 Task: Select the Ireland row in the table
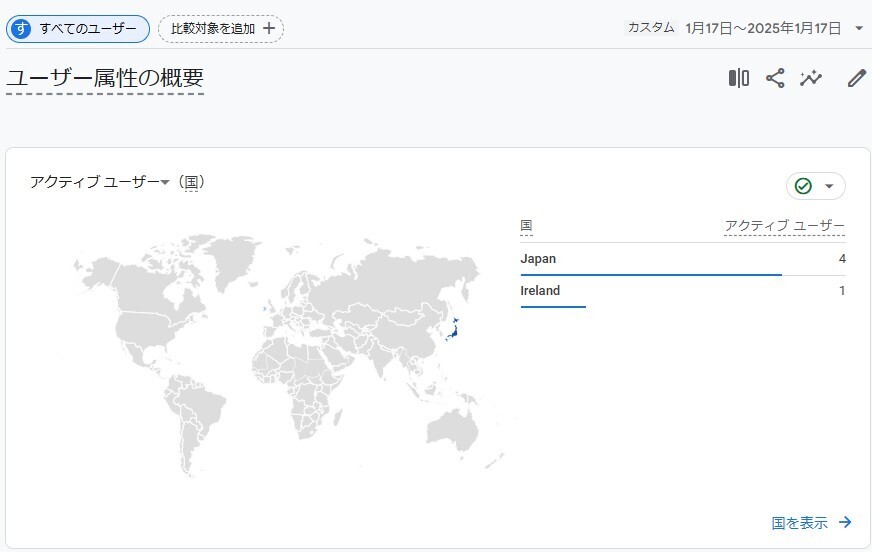pos(683,291)
